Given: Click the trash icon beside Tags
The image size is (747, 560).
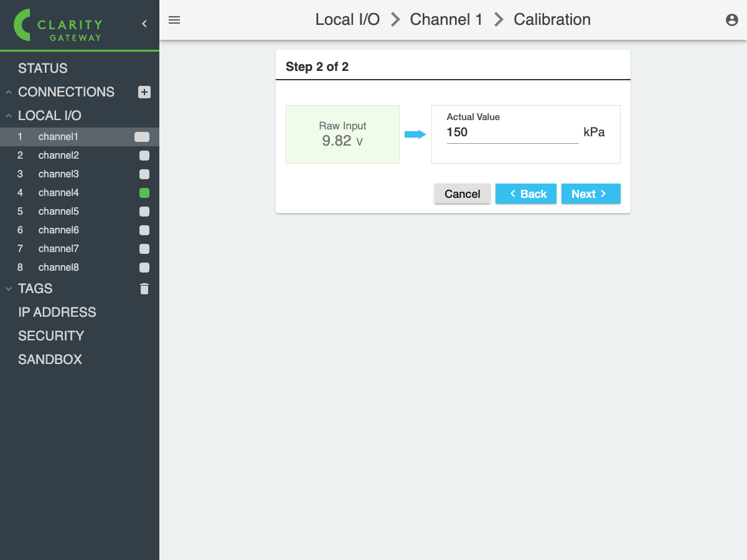Looking at the screenshot, I should tap(144, 289).
